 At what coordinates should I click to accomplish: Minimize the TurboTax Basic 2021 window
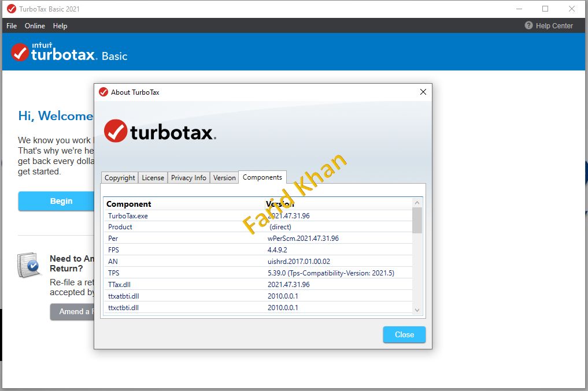tap(519, 9)
